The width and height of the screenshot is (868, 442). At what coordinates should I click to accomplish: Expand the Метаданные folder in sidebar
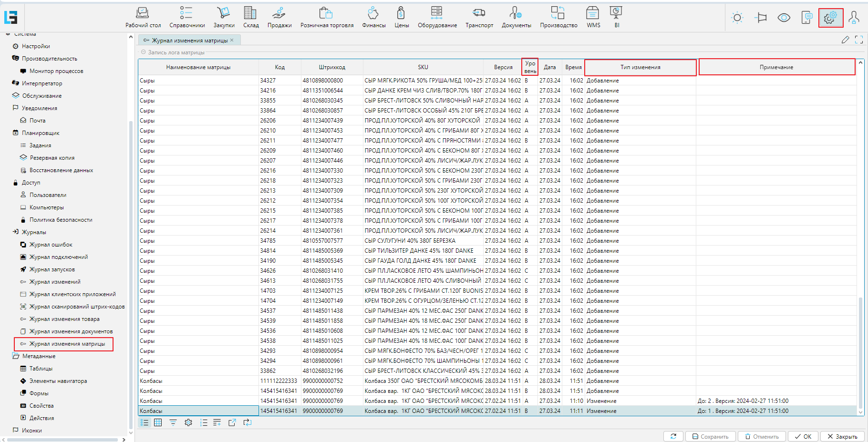point(15,356)
